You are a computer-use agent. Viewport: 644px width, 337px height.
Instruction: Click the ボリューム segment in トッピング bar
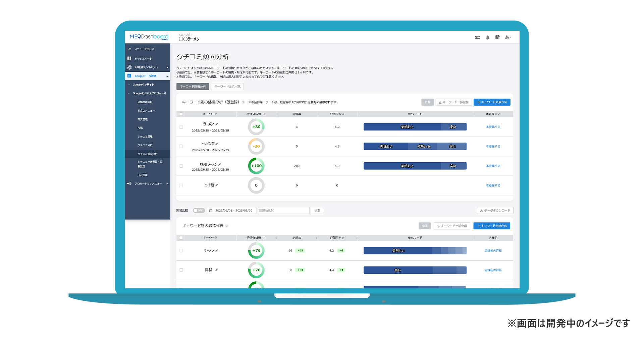pyautogui.click(x=424, y=147)
